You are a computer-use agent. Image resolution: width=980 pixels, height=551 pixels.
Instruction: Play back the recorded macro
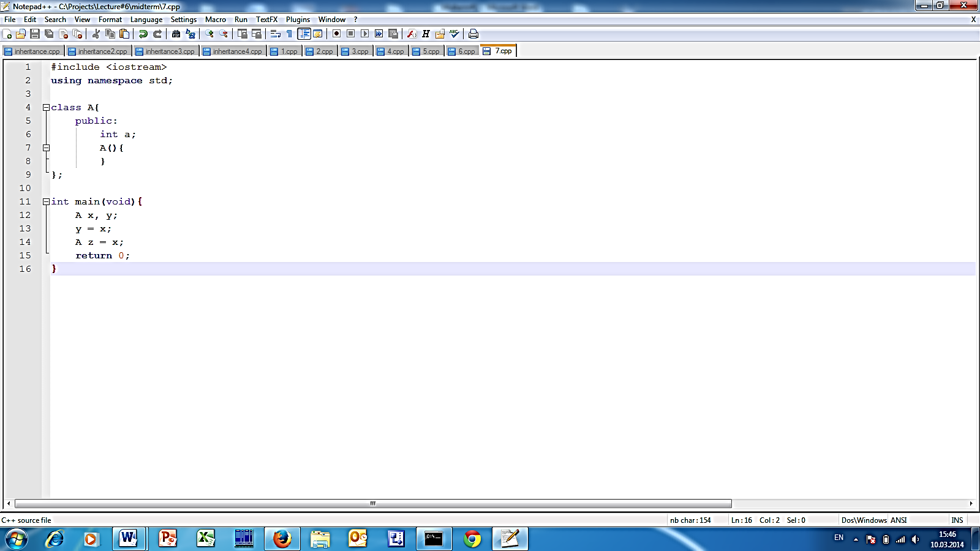(x=365, y=34)
